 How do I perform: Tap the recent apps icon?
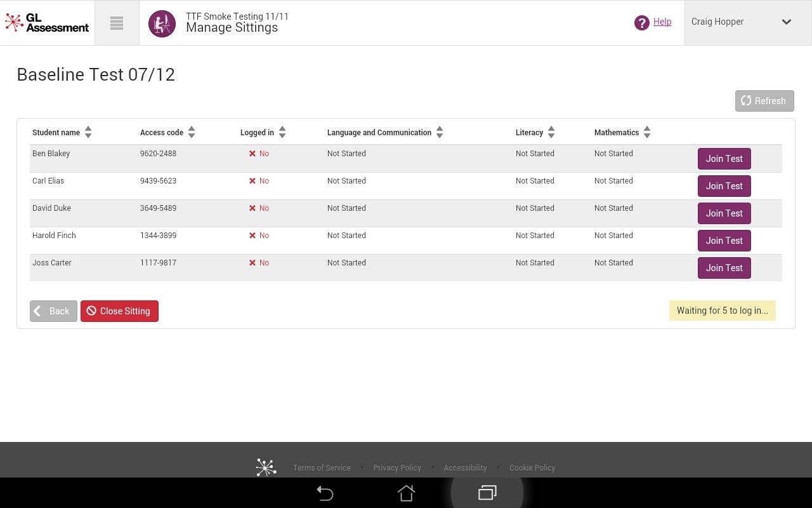[x=487, y=493]
